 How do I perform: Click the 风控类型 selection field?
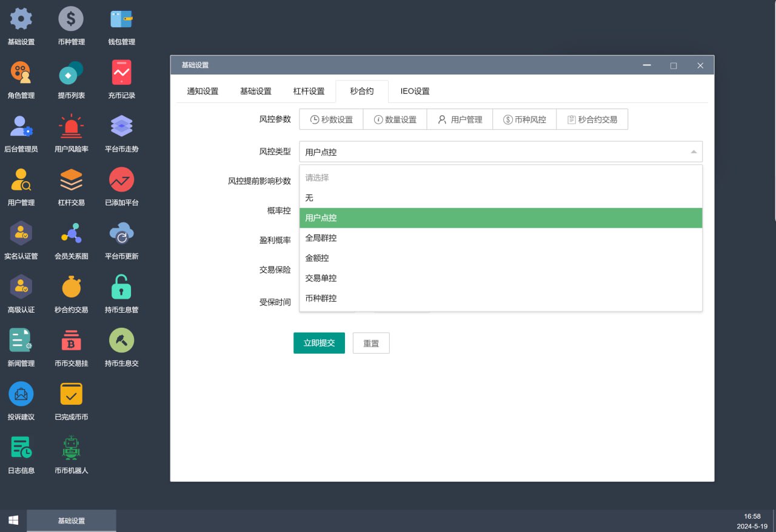(x=501, y=151)
